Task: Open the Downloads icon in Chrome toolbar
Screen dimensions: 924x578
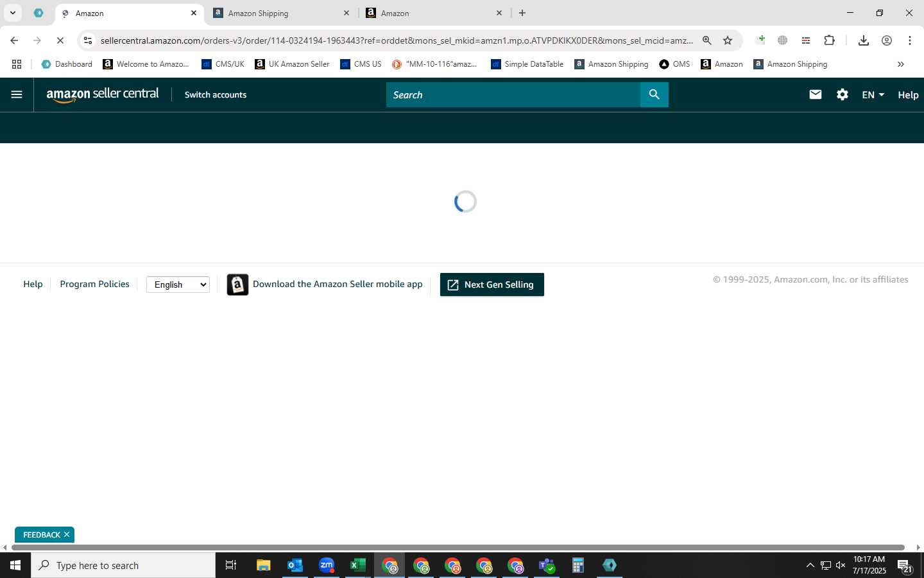Action: (x=864, y=40)
